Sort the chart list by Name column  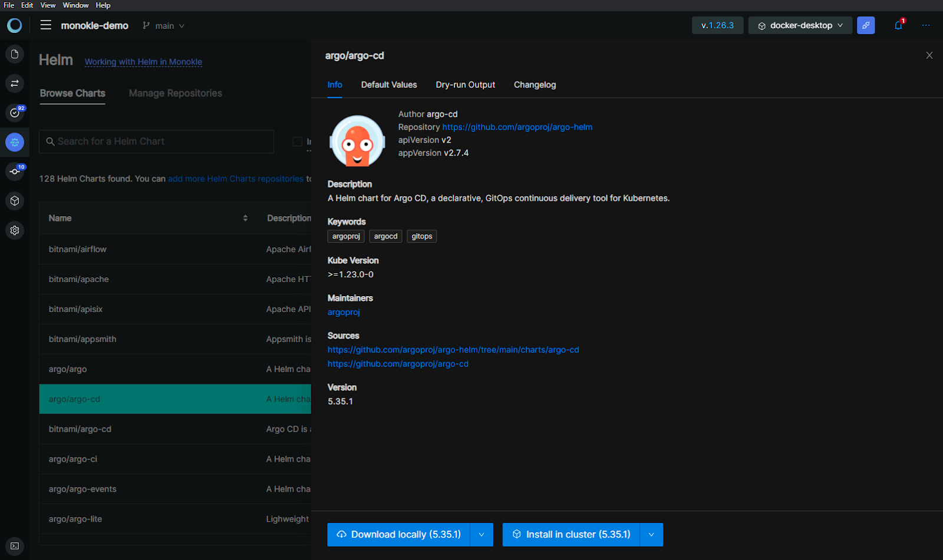(x=245, y=218)
